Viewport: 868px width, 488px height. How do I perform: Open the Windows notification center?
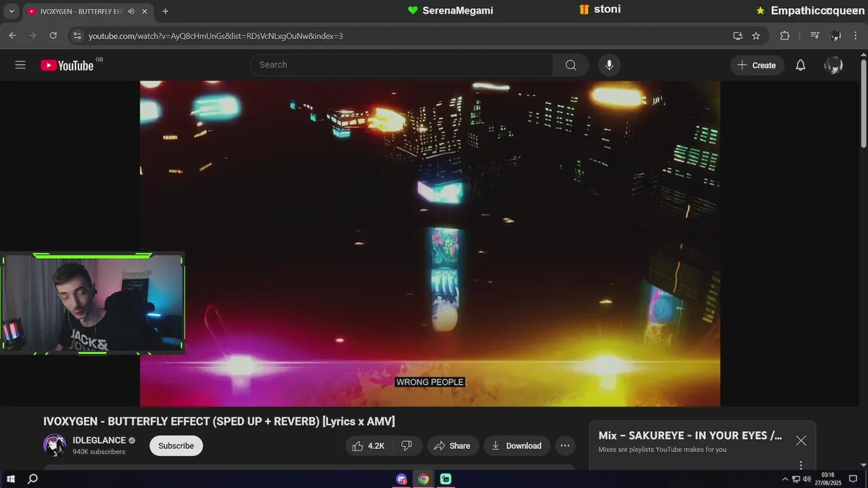[x=853, y=479]
